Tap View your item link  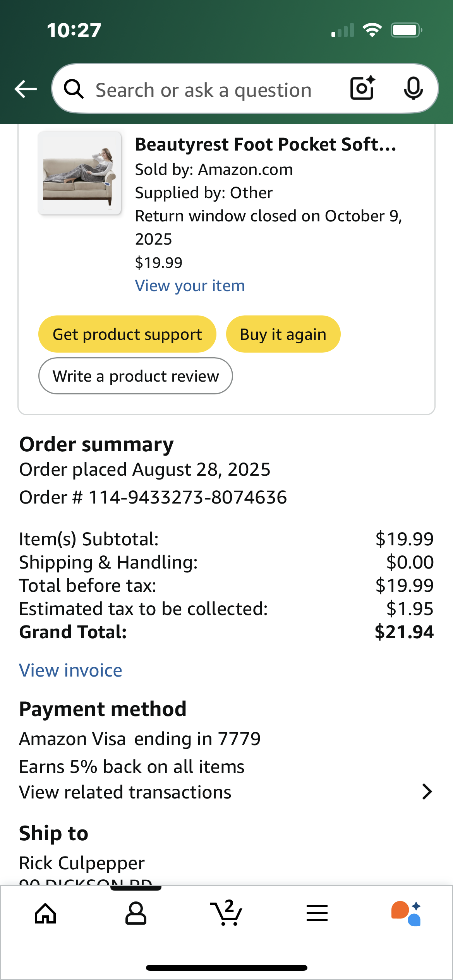pos(190,286)
